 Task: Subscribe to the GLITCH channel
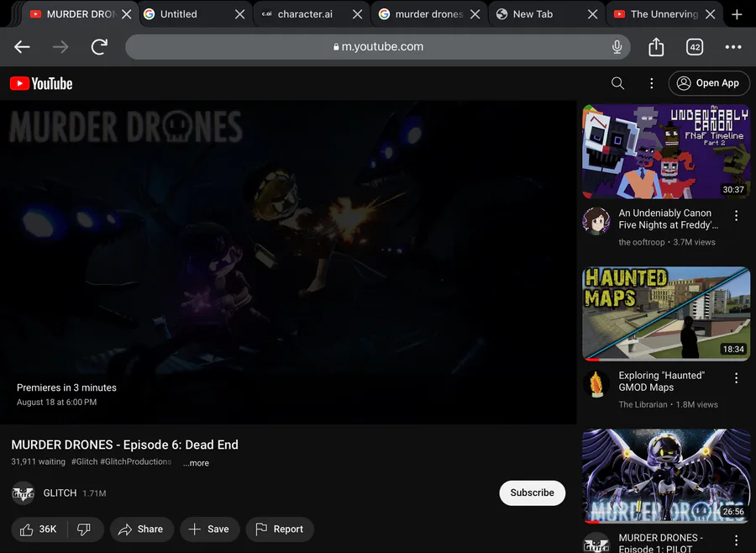(x=533, y=492)
